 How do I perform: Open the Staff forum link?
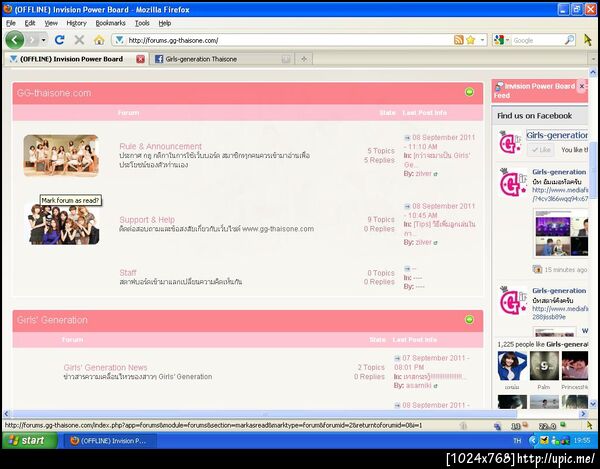[x=127, y=273]
